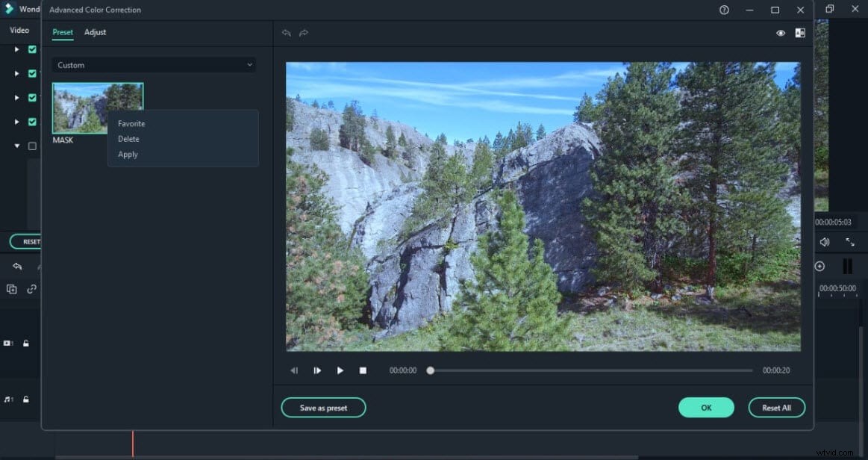
Task: Choose Apply from the preset context menu
Action: pos(127,154)
